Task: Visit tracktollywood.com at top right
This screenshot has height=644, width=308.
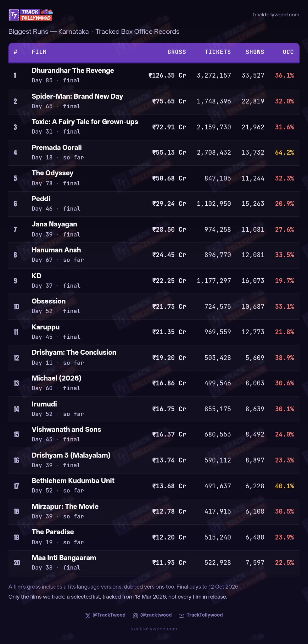Action: pos(276,14)
